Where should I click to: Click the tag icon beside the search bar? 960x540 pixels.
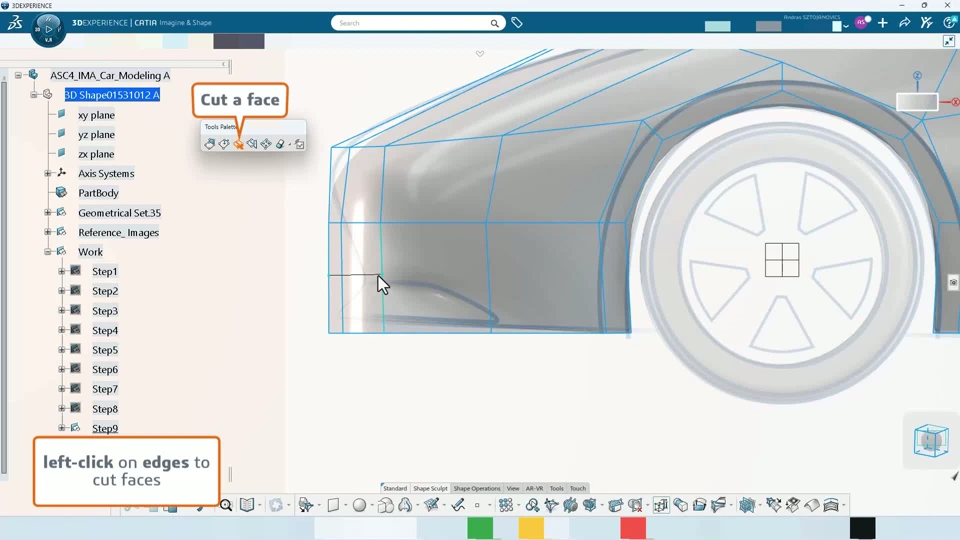tap(517, 23)
